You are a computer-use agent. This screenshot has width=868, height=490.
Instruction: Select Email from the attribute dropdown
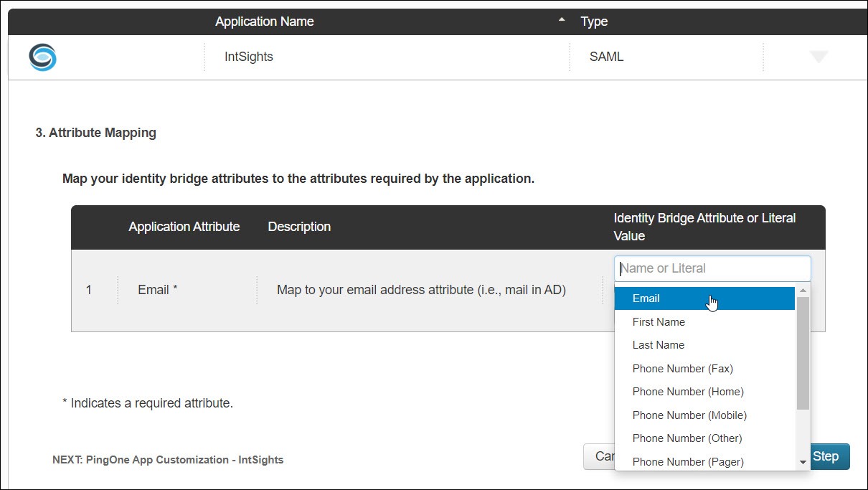(x=646, y=298)
